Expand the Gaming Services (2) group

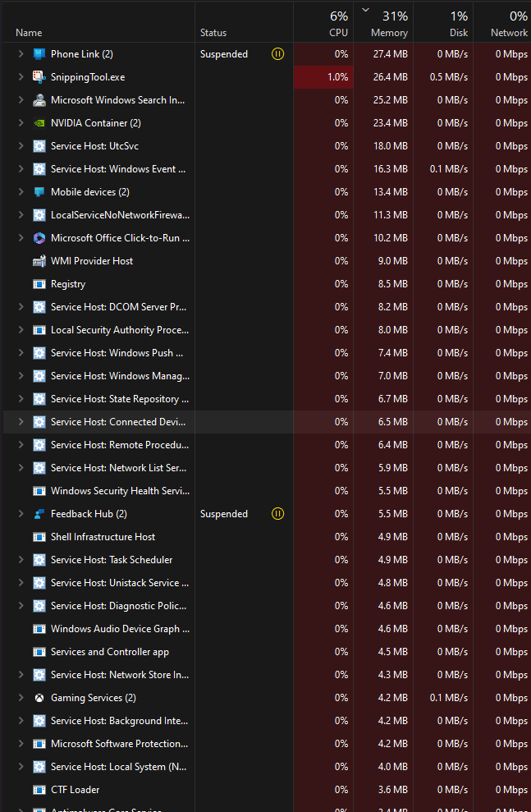click(21, 698)
